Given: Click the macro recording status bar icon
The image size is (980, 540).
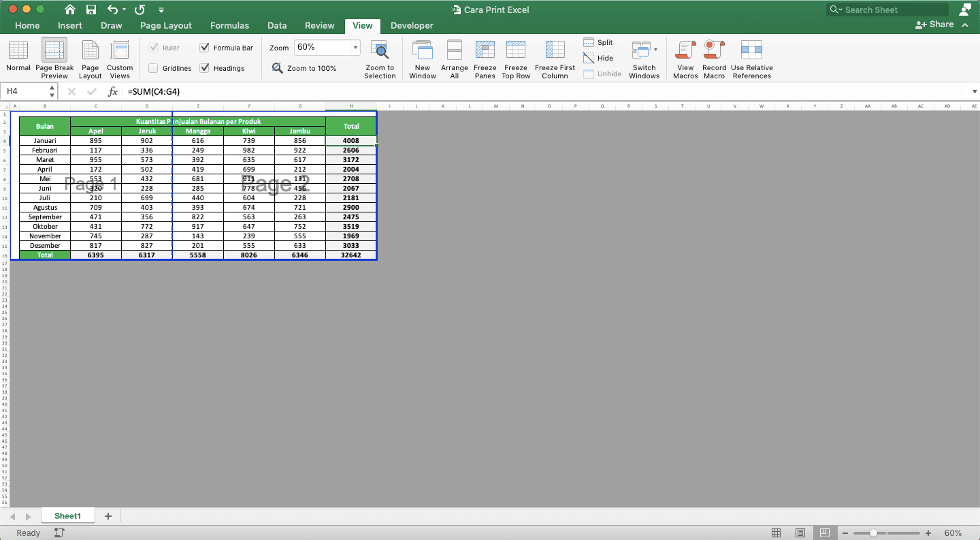Looking at the screenshot, I should [x=59, y=533].
